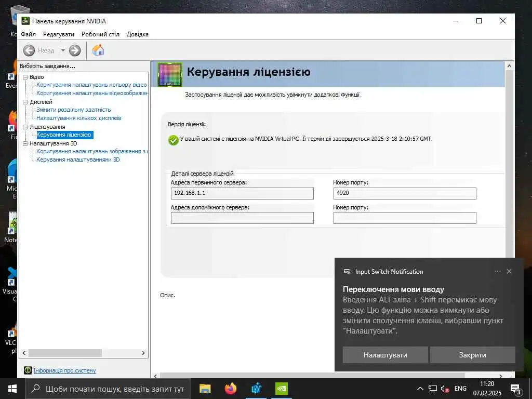
Task: Switch input language via ENG indicator
Action: tap(460, 389)
